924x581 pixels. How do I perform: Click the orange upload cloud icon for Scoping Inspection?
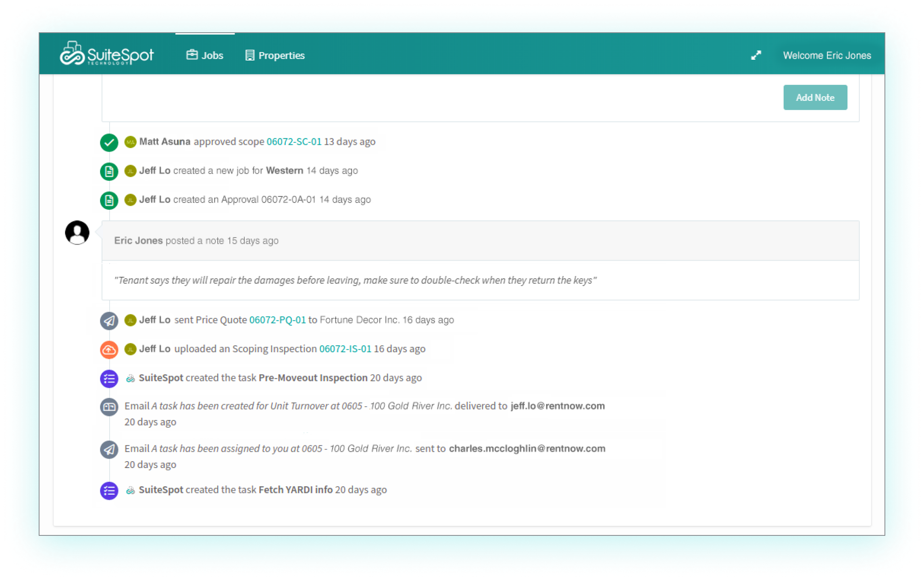(108, 349)
